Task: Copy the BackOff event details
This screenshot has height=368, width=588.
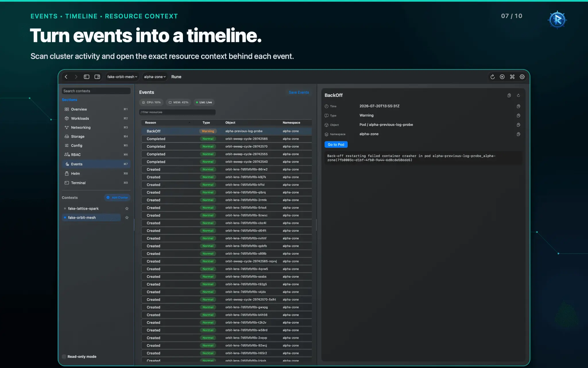Action: [509, 95]
